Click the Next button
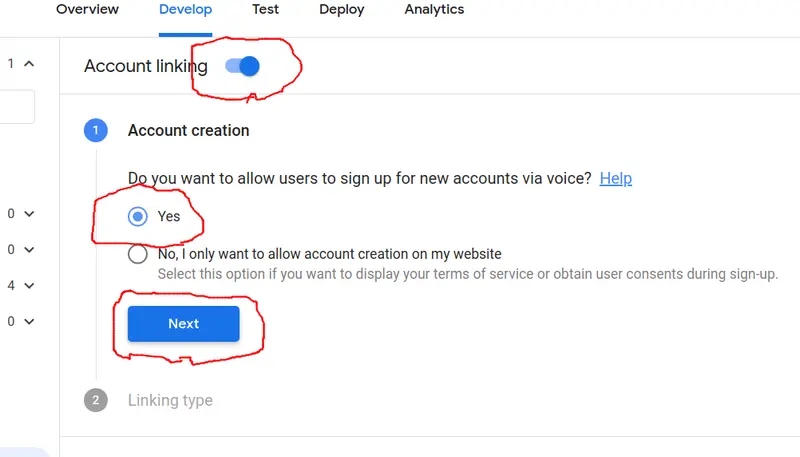 coord(184,324)
